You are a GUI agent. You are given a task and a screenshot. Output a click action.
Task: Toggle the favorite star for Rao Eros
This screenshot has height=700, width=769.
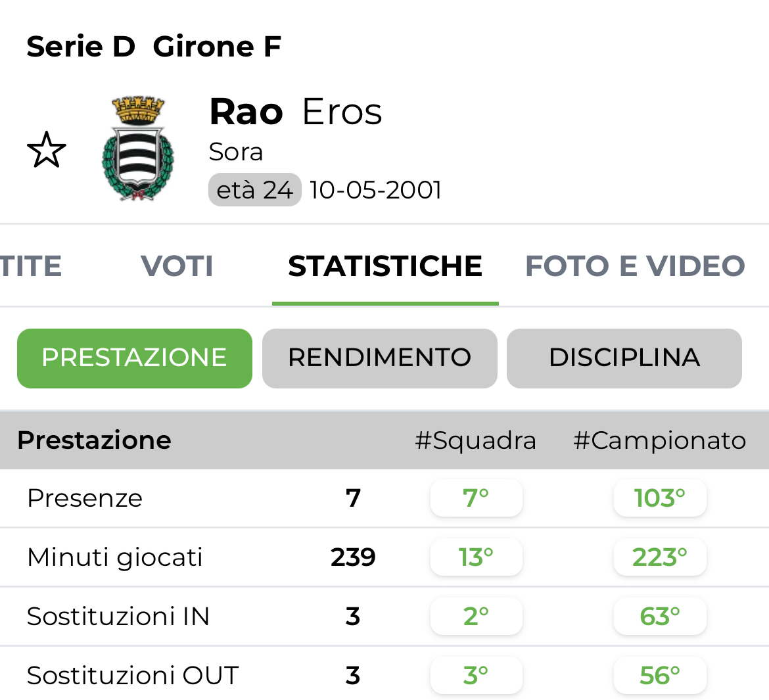point(46,150)
